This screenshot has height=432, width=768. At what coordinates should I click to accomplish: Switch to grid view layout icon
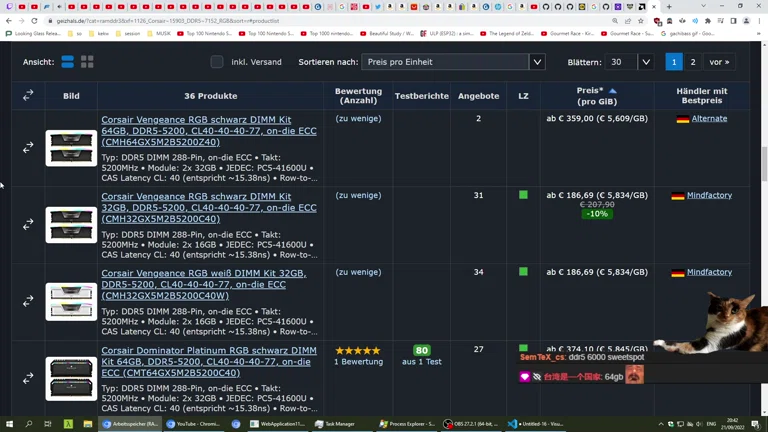(x=87, y=62)
